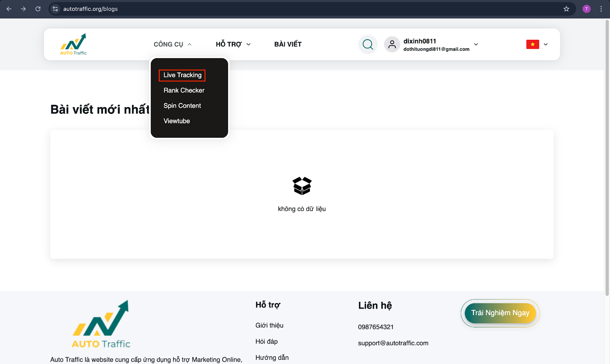Click Trải Nghiệm Ngay button

500,313
